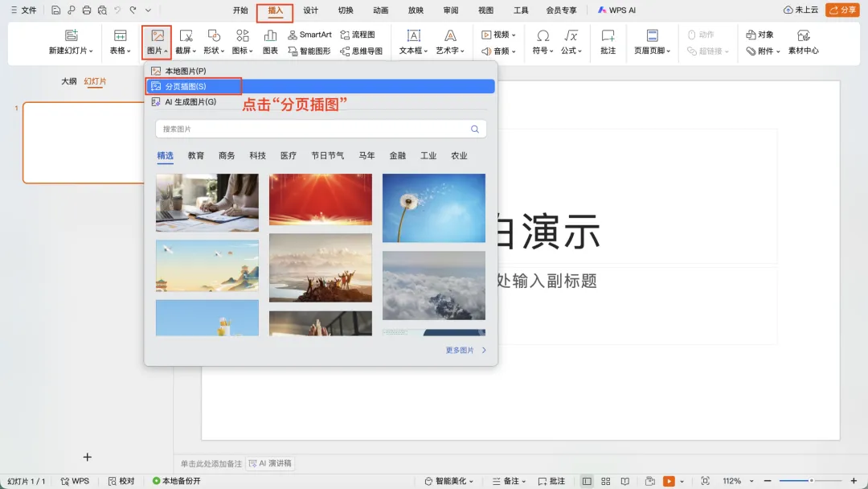The height and width of the screenshot is (489, 868).
Task: Click the 思维导图 mind map icon
Action: coord(361,51)
